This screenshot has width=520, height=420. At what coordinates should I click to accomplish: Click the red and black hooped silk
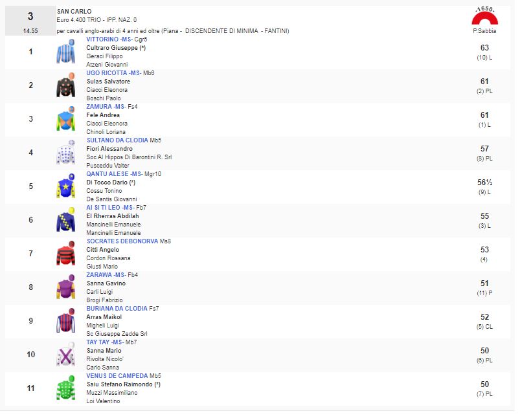(x=65, y=253)
